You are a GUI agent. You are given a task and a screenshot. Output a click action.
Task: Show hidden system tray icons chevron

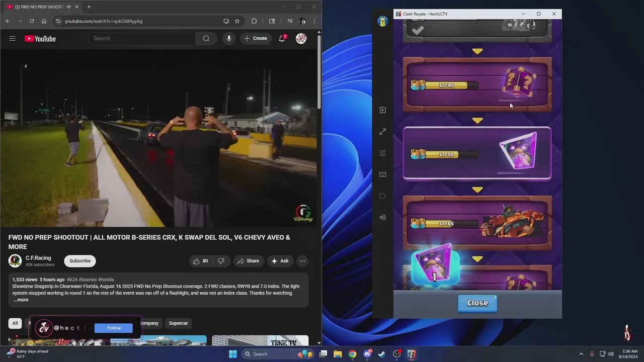pyautogui.click(x=581, y=354)
